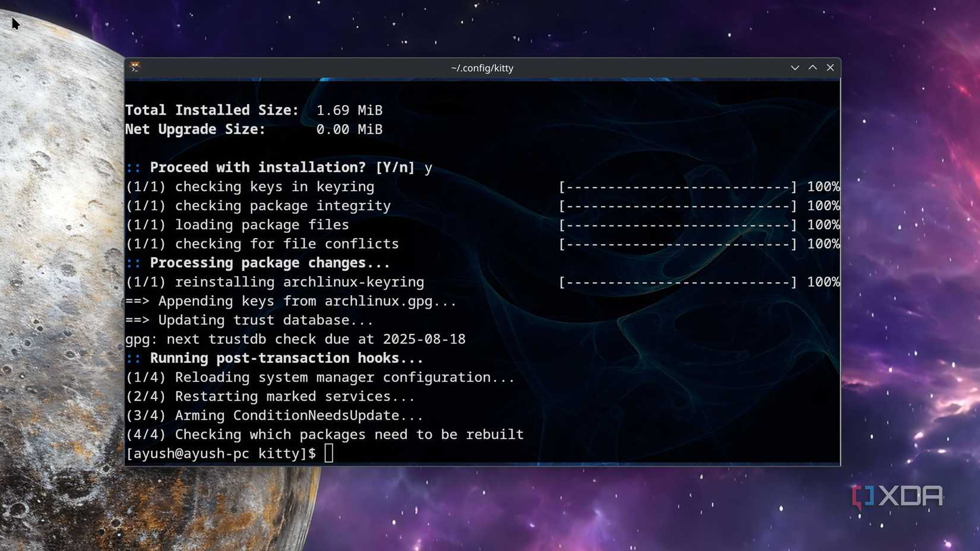The width and height of the screenshot is (980, 551).
Task: Maximize the kitty window with the up chevron
Action: coord(813,68)
